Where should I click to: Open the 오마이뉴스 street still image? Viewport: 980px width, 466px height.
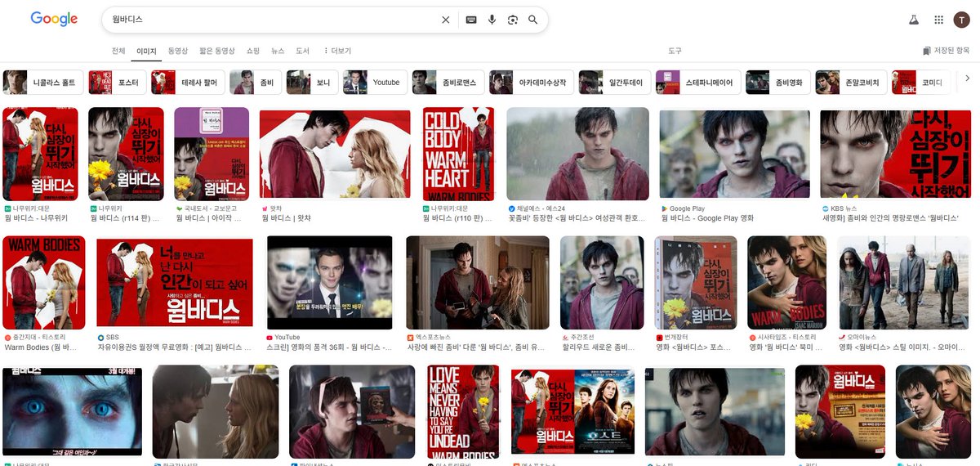click(903, 283)
